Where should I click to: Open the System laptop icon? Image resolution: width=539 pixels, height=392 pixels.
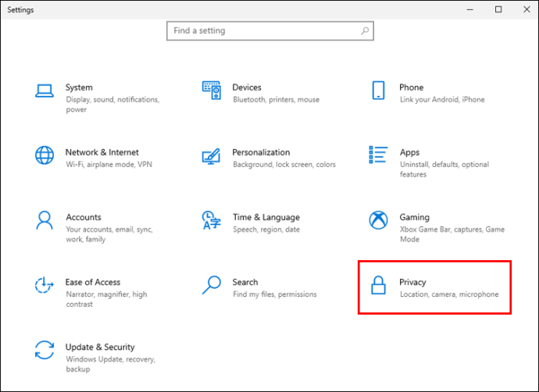point(45,91)
